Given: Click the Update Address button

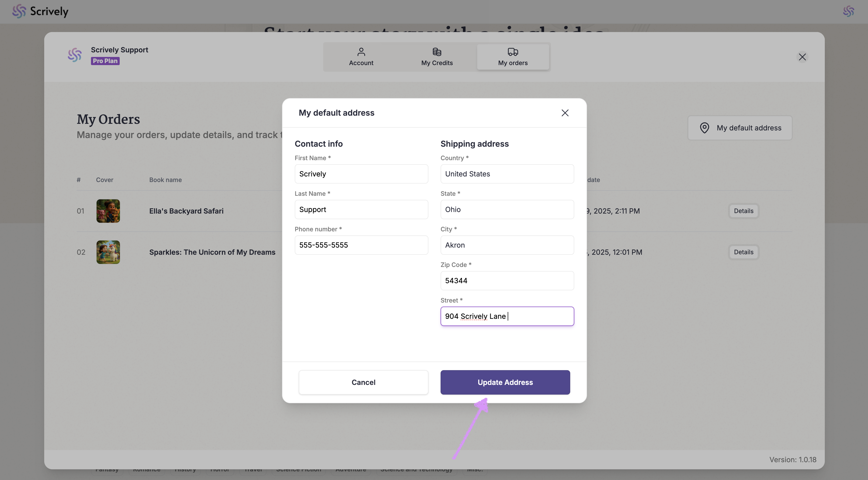Looking at the screenshot, I should (505, 382).
